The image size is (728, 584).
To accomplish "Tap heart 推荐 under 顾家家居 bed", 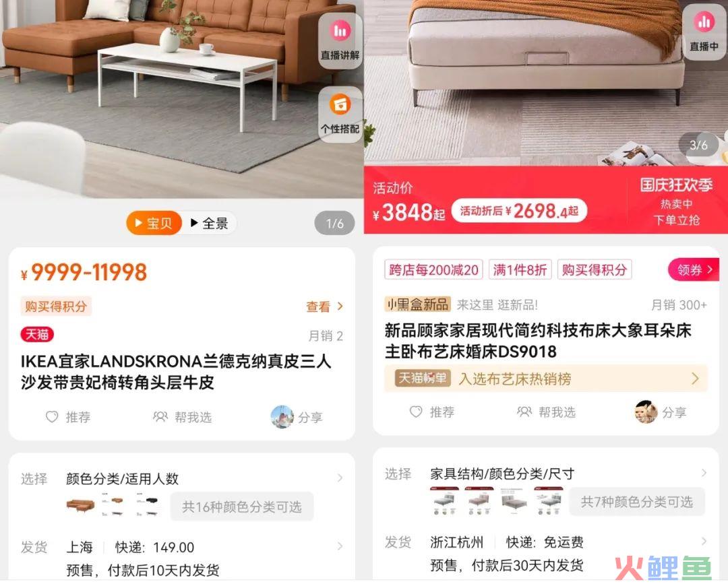I will point(432,412).
